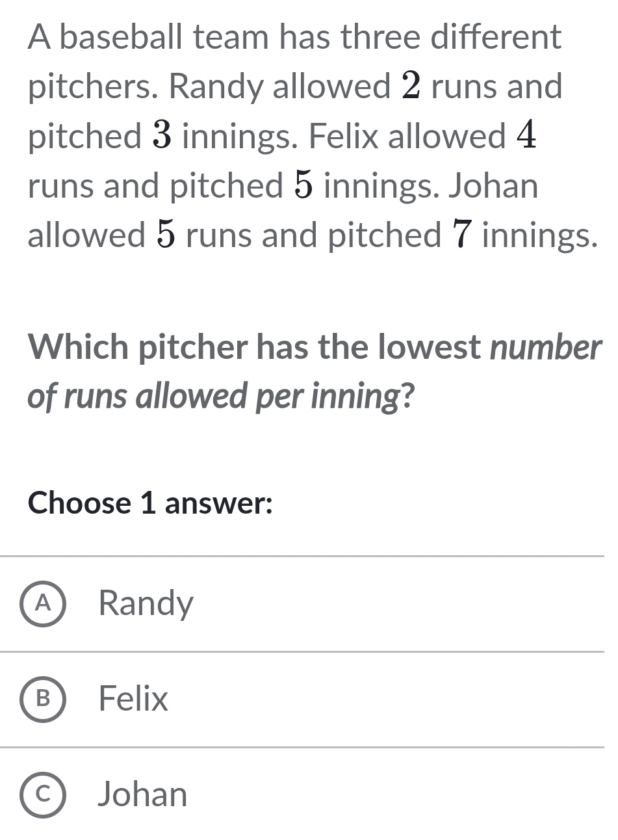
Task: Select radio button A for Randy
Action: click(44, 604)
